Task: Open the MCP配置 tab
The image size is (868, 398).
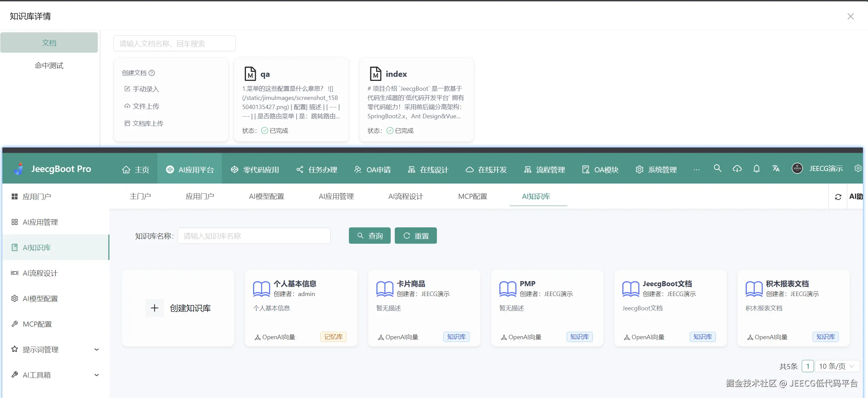Action: pyautogui.click(x=472, y=196)
